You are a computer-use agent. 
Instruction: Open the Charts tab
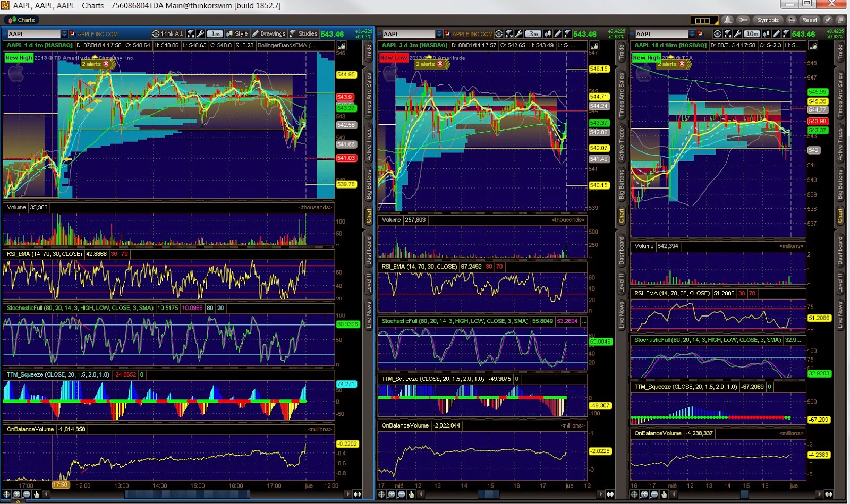click(21, 20)
